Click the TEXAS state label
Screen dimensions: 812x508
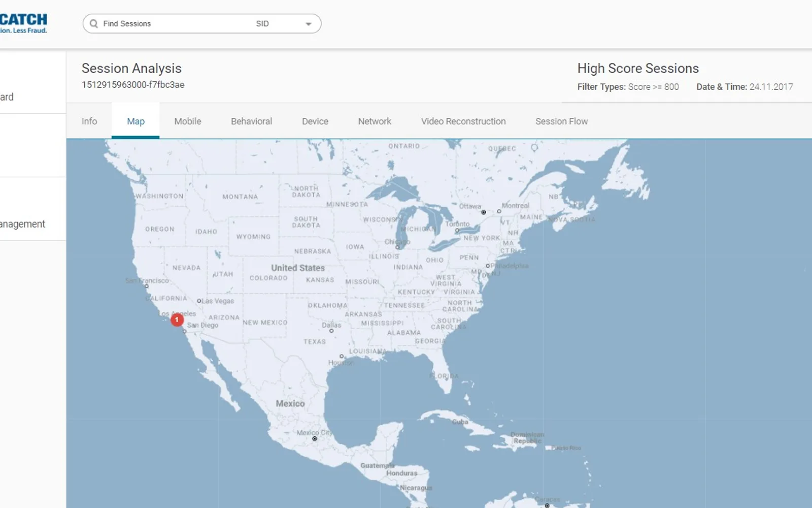tap(315, 342)
